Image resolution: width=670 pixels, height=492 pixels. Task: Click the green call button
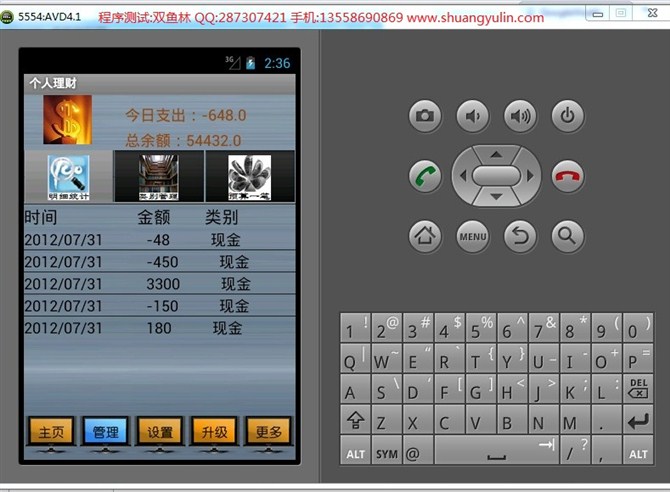pyautogui.click(x=425, y=176)
